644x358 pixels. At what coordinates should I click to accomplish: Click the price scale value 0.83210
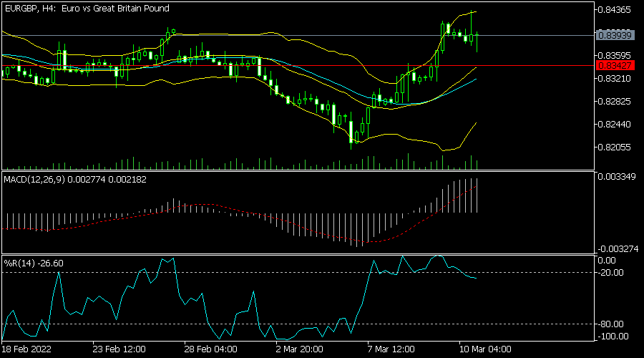pos(615,78)
